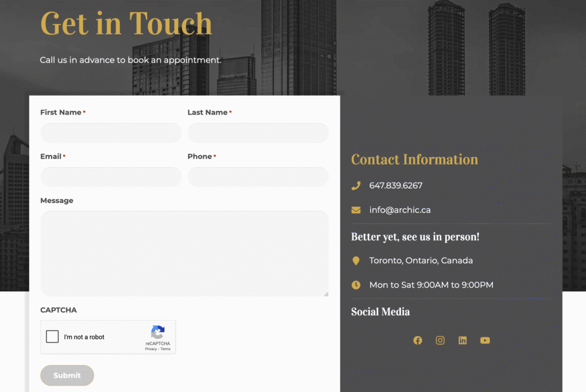Focus the First Name input field

pos(111,133)
